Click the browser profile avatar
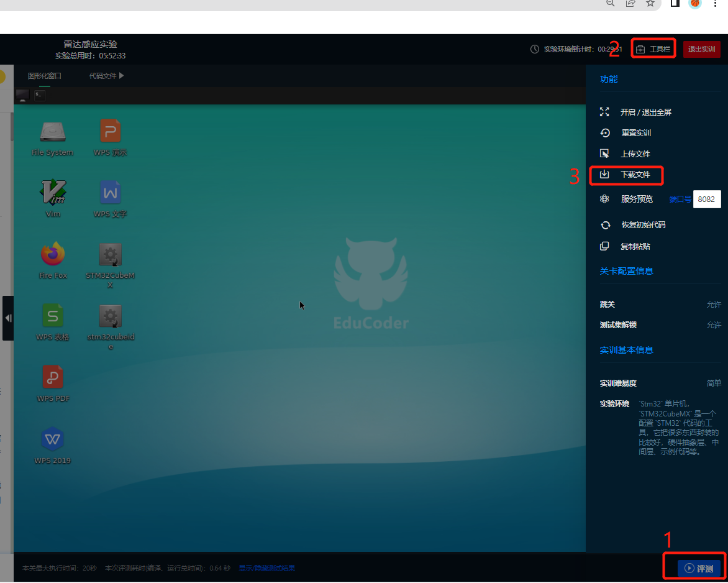Image resolution: width=728 pixels, height=583 pixels. (x=695, y=4)
